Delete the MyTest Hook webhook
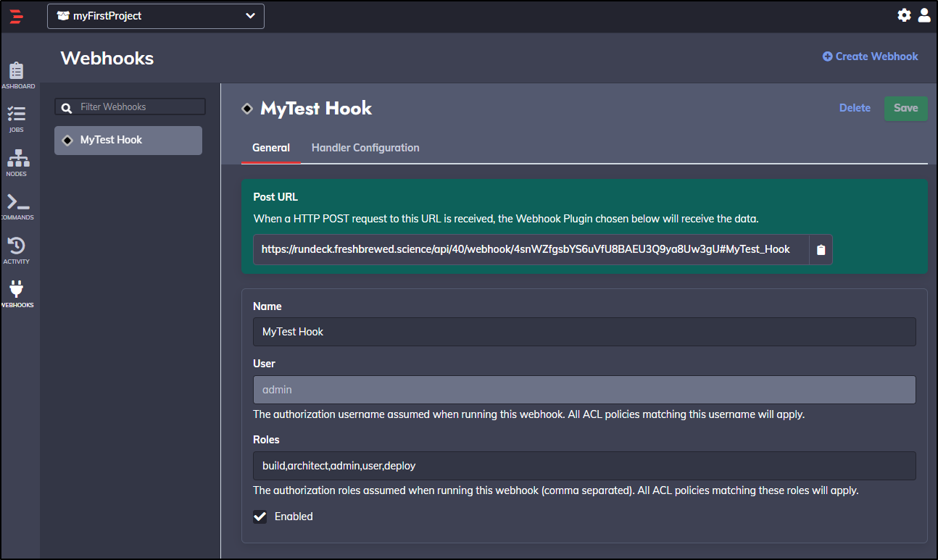This screenshot has height=560, width=938. [x=855, y=108]
